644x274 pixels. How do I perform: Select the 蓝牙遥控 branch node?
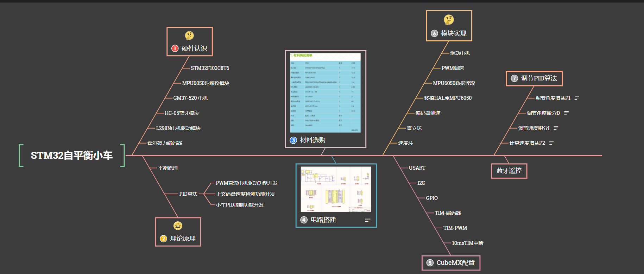pos(509,171)
